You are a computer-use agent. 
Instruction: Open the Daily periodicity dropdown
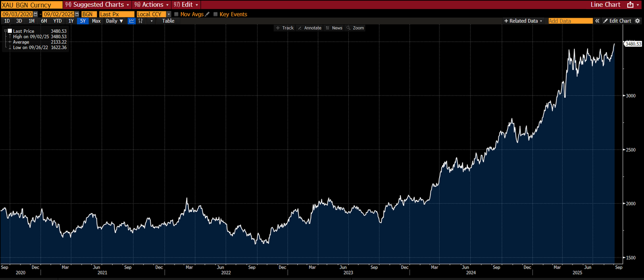[x=114, y=21]
